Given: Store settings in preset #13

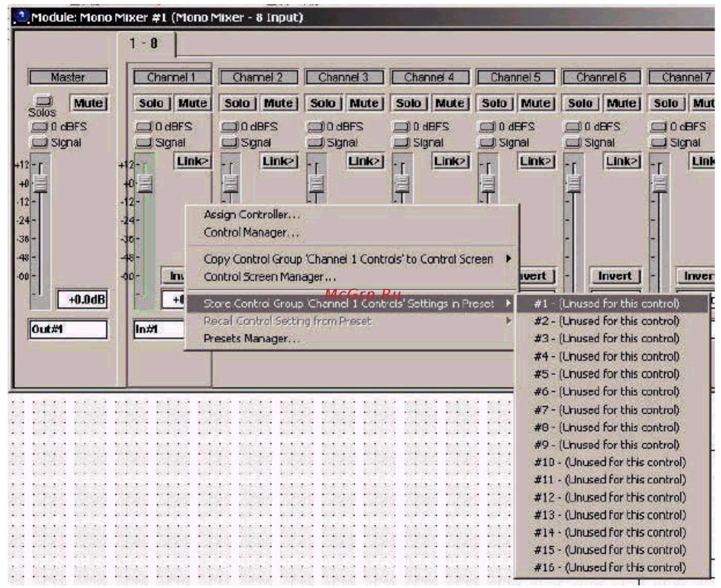Looking at the screenshot, I should point(612,515).
